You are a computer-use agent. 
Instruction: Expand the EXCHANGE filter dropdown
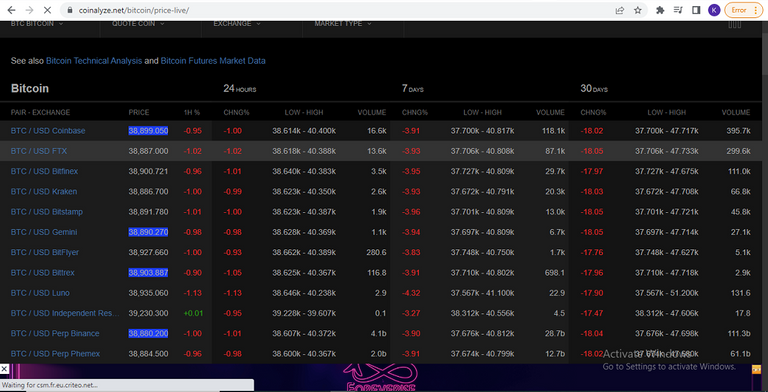point(237,24)
